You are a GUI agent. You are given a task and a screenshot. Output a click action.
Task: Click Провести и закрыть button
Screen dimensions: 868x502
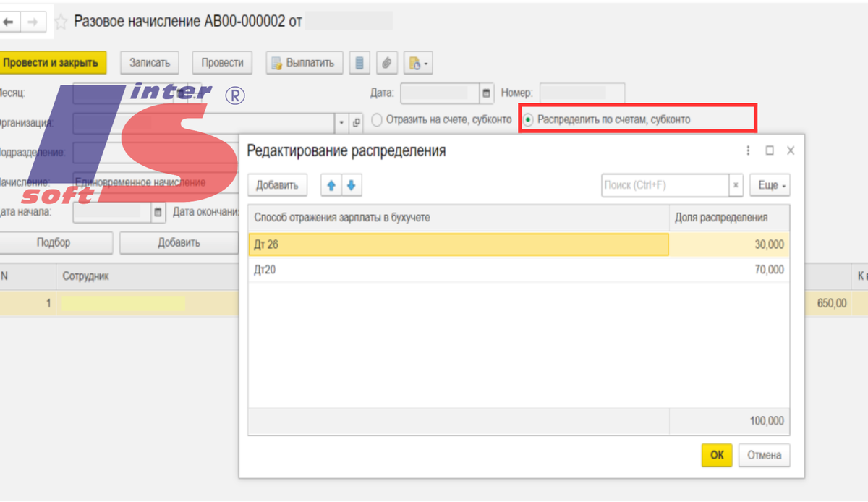53,63
